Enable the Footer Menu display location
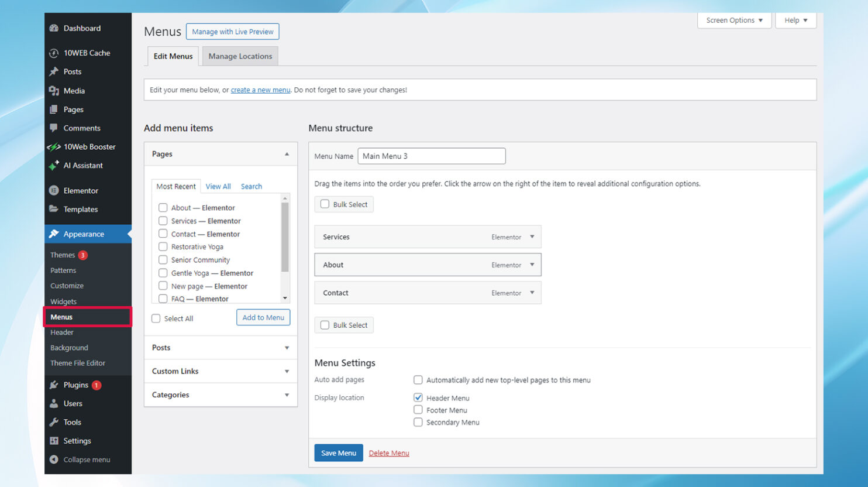This screenshot has height=487, width=868. pos(418,410)
